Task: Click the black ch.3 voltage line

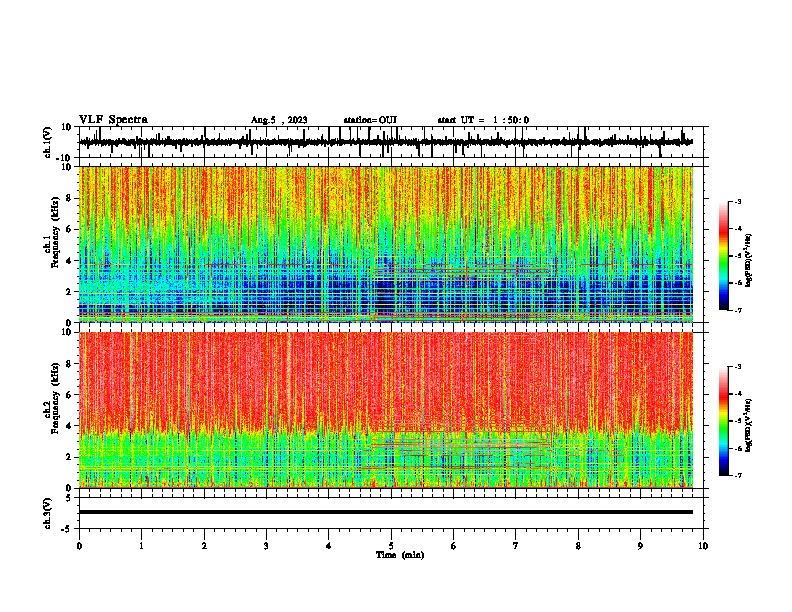Action: pos(385,512)
